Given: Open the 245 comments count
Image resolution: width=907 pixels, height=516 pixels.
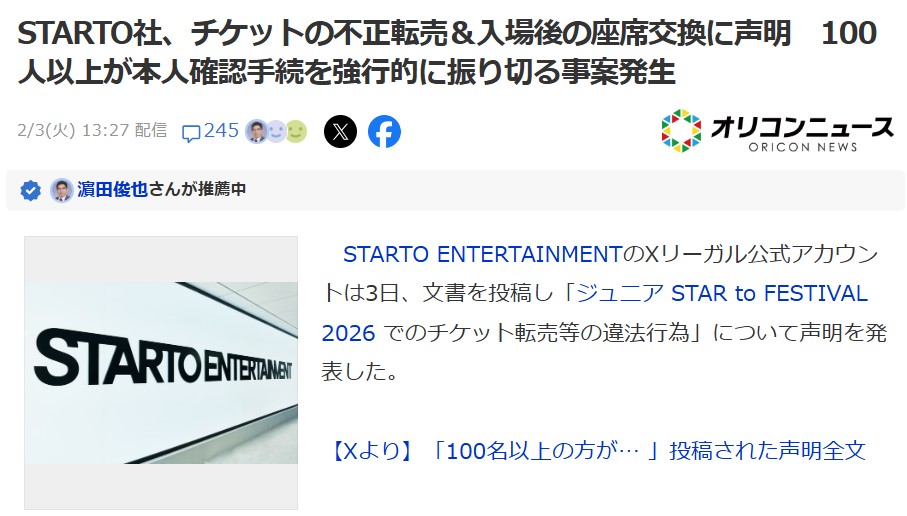Looking at the screenshot, I should (x=221, y=130).
